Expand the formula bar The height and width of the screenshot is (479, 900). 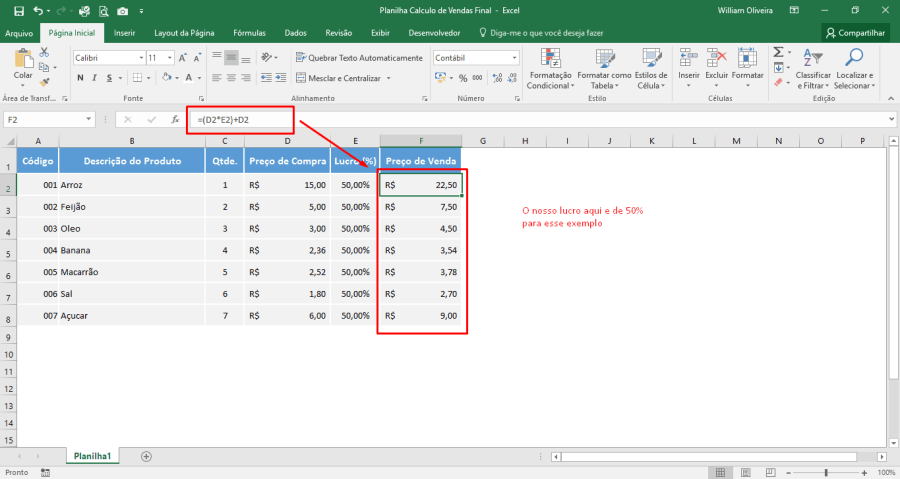point(891,119)
